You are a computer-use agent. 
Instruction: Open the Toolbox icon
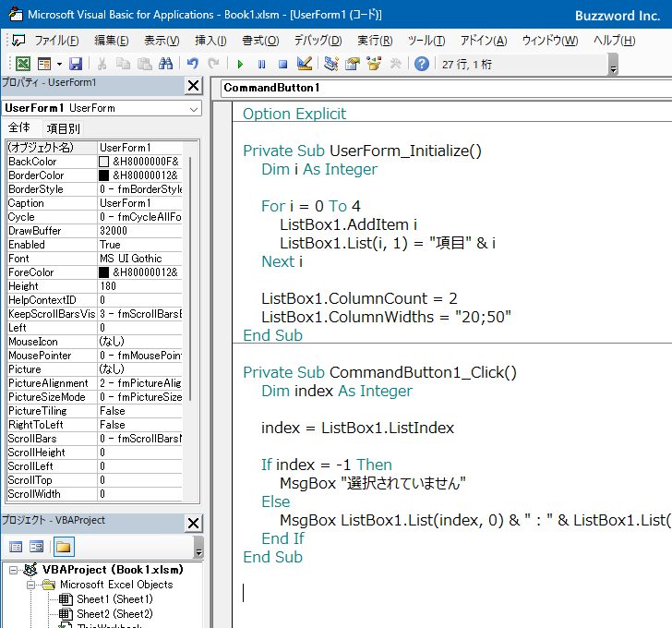pyautogui.click(x=395, y=64)
